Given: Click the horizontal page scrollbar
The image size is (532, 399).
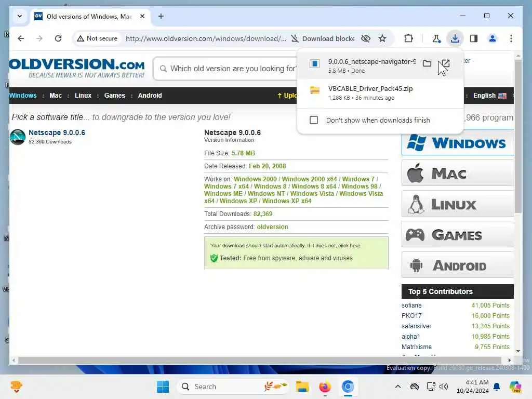Looking at the screenshot, I should click(x=260, y=361).
